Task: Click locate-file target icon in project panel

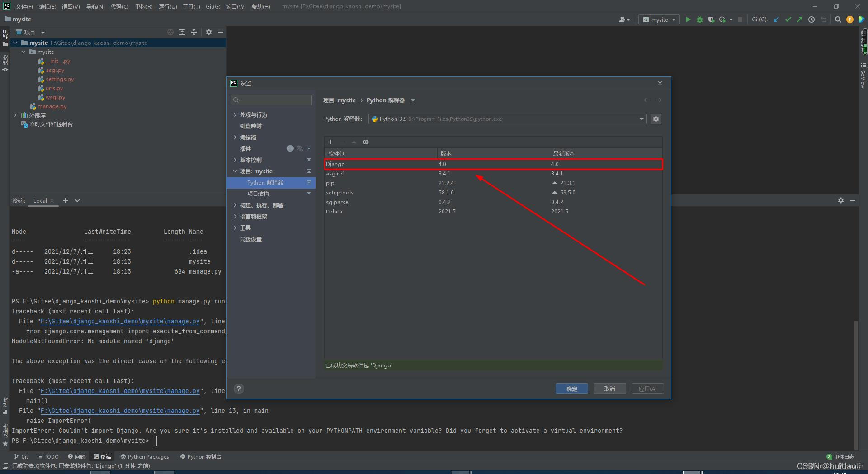Action: pyautogui.click(x=170, y=32)
